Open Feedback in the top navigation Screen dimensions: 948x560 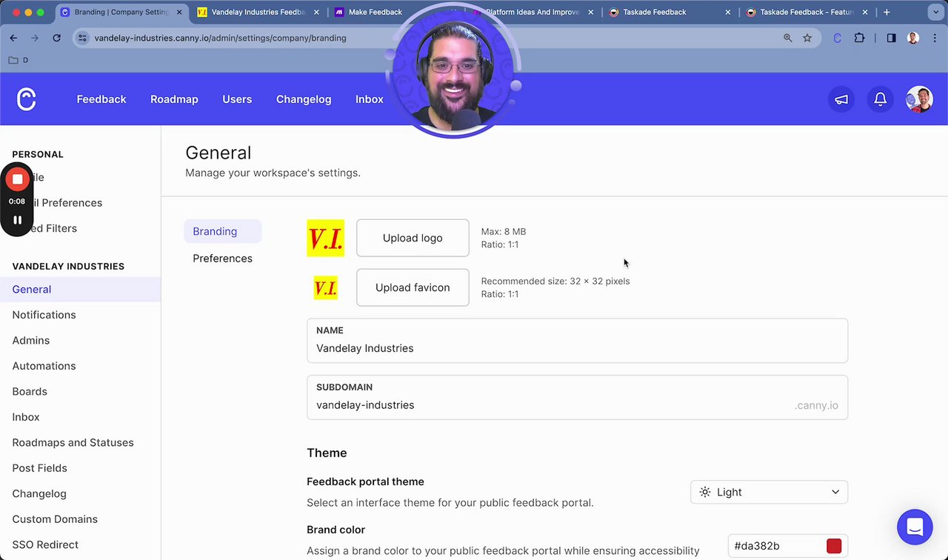(101, 99)
